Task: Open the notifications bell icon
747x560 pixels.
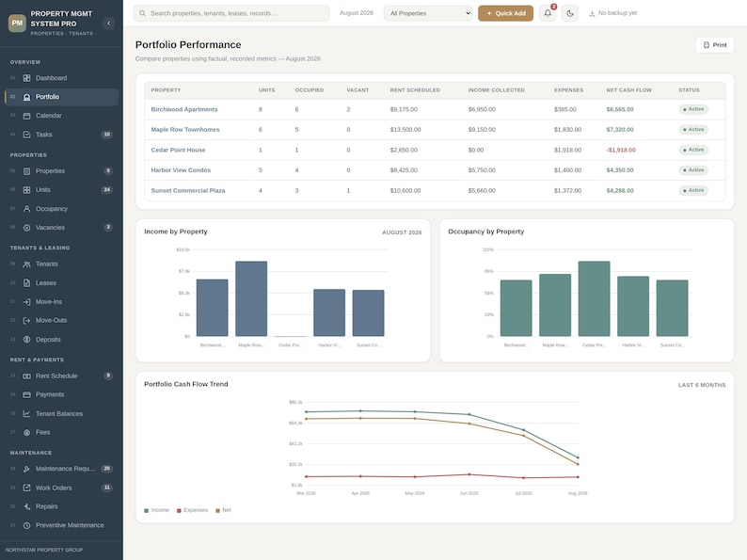Action: click(548, 13)
